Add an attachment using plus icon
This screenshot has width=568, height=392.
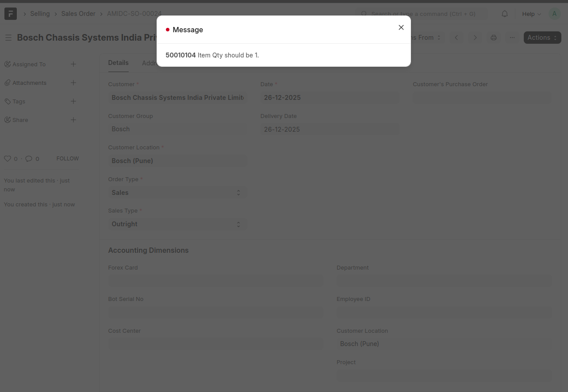(x=73, y=83)
